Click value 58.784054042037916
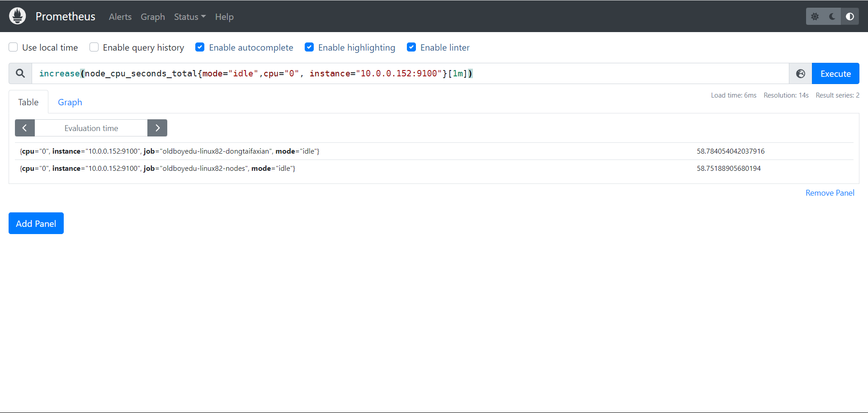Viewport: 868px width, 413px height. pyautogui.click(x=731, y=151)
